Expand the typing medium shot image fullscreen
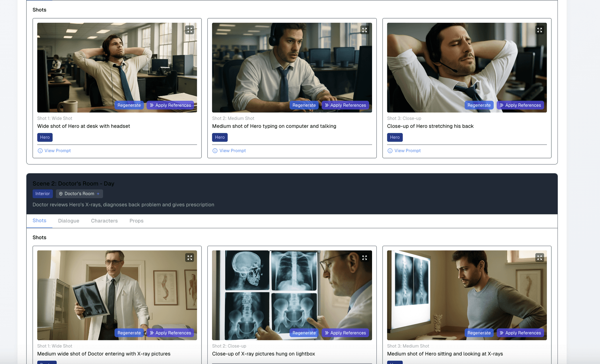Screen dimensions: 600x364 pos(364,30)
